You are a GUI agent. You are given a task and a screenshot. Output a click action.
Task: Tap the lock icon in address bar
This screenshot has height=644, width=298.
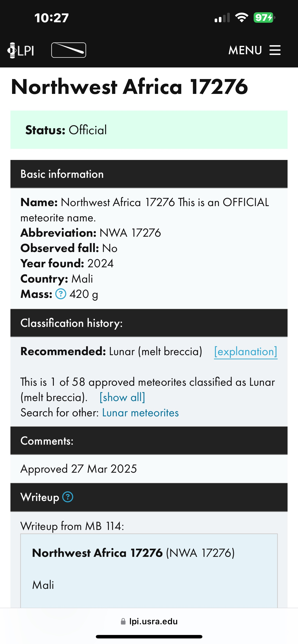coord(123,621)
